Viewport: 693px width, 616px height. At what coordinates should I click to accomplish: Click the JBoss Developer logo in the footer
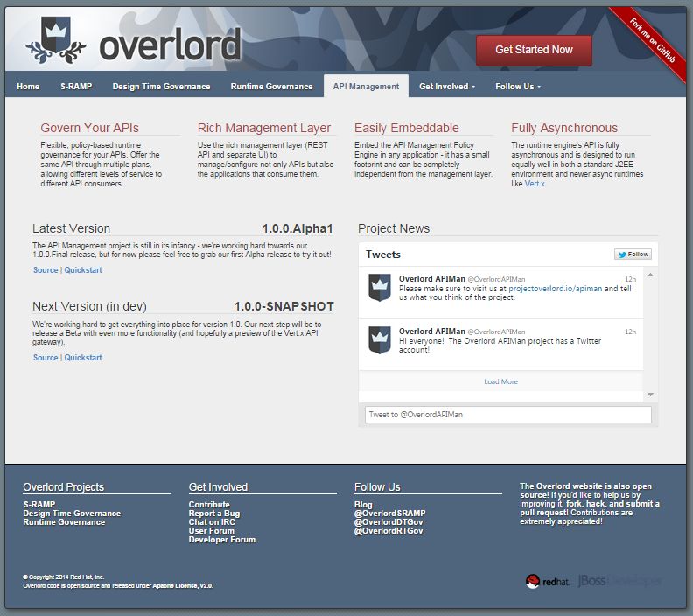619,581
